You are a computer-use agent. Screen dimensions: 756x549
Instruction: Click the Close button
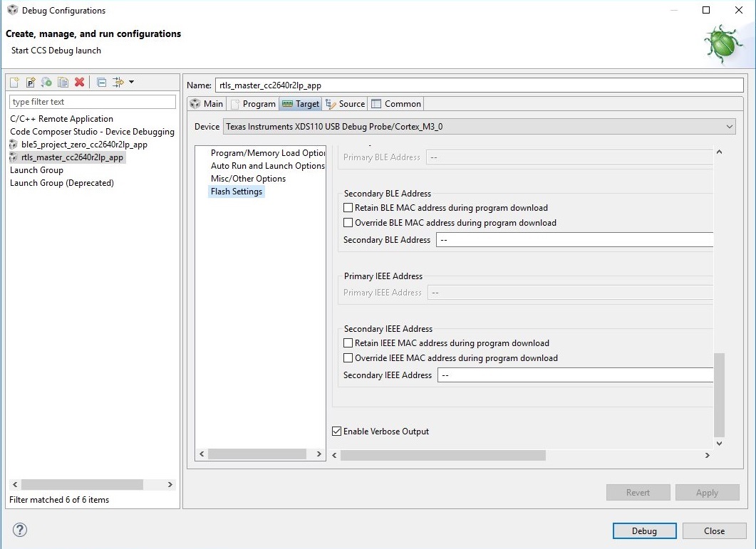point(714,530)
